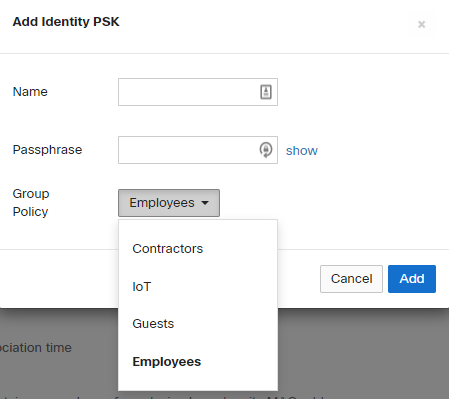Click the Name field label

30,92
